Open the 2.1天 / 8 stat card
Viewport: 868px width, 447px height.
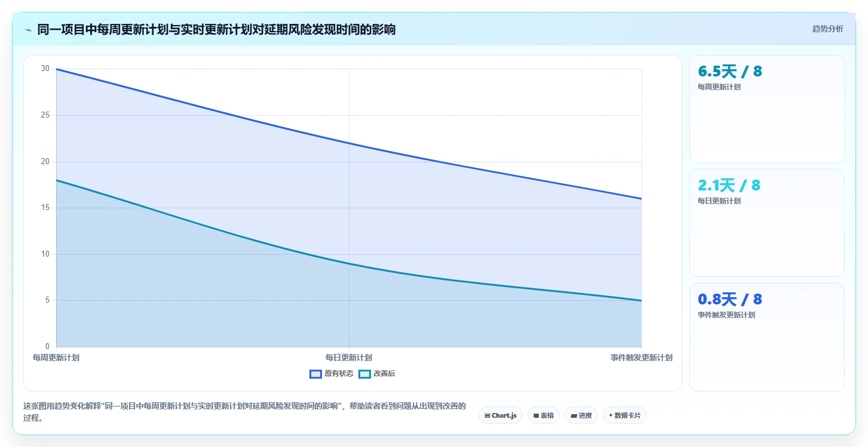766,223
